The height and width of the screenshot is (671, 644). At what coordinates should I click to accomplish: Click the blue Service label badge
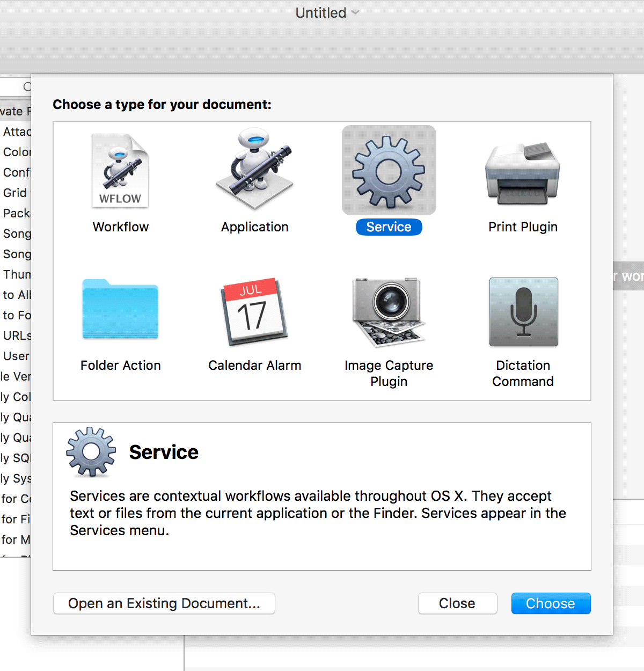389,227
